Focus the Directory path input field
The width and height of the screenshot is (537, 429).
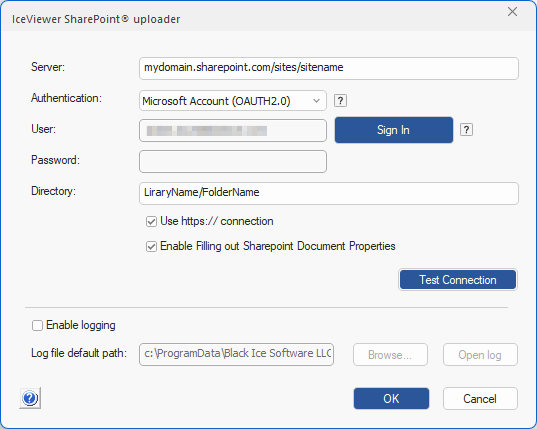(329, 193)
